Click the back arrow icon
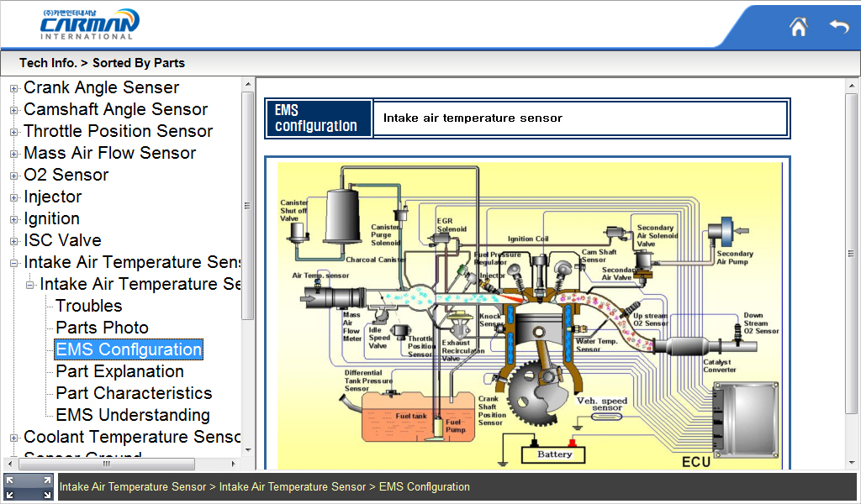The width and height of the screenshot is (861, 504). click(x=838, y=27)
